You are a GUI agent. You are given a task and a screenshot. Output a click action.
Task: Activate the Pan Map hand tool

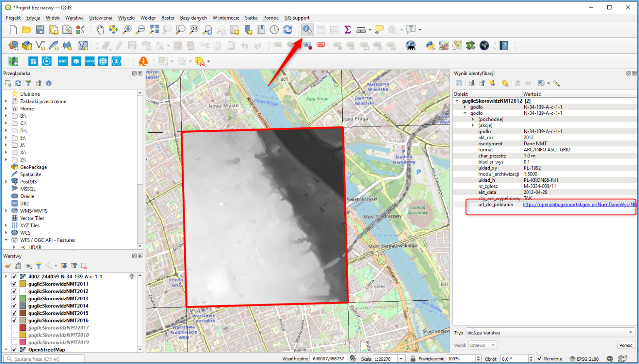[x=100, y=29]
